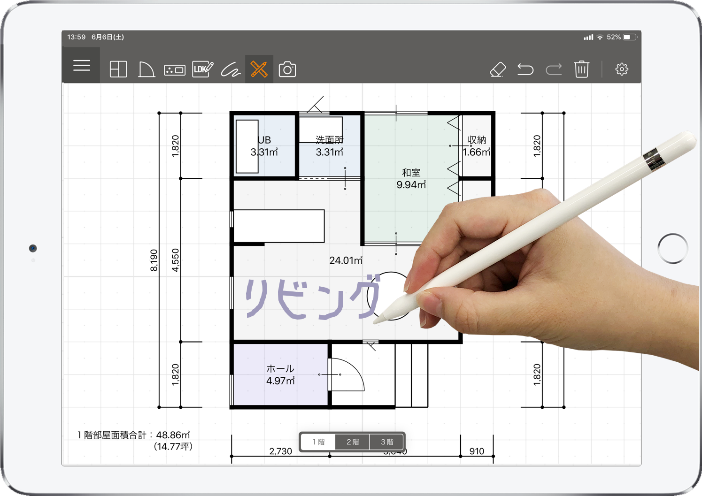
Task: Switch to the 3階 floor tab
Action: [386, 441]
